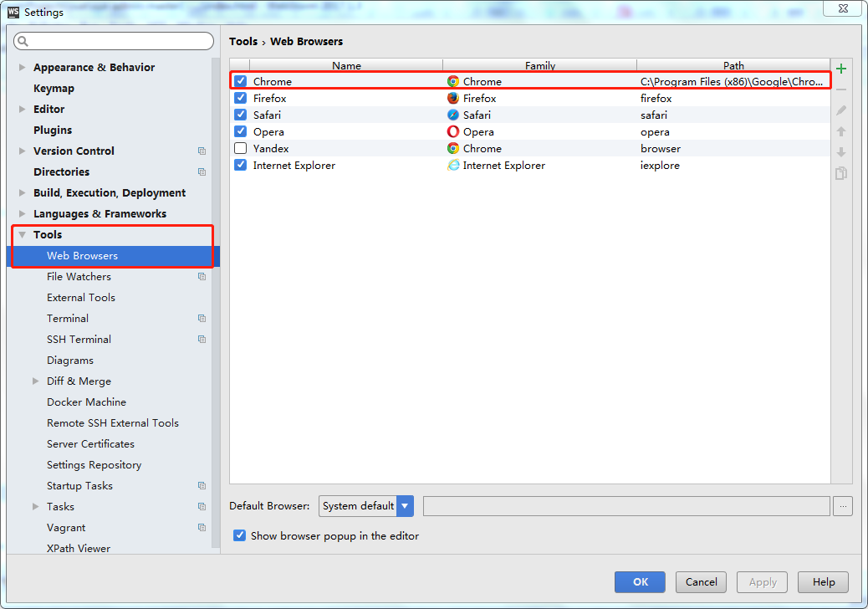The image size is (868, 609).
Task: Open Server Certificates settings page
Action: click(x=91, y=444)
